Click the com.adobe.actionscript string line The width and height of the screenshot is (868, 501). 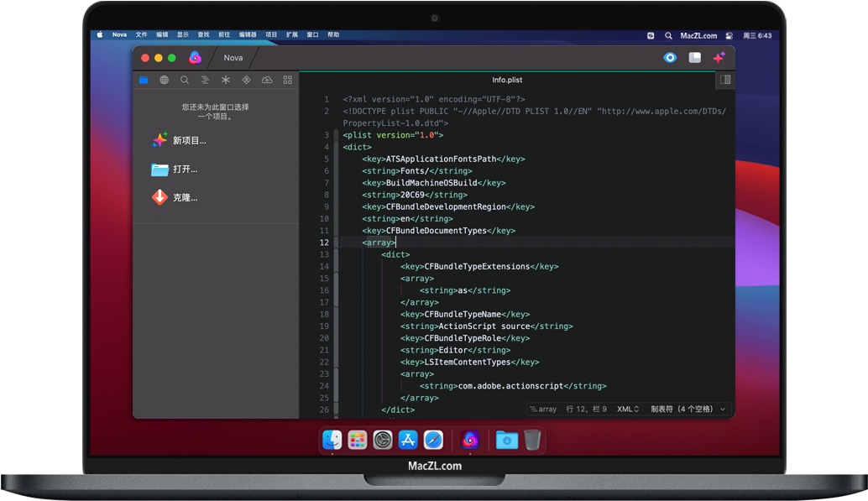(513, 386)
